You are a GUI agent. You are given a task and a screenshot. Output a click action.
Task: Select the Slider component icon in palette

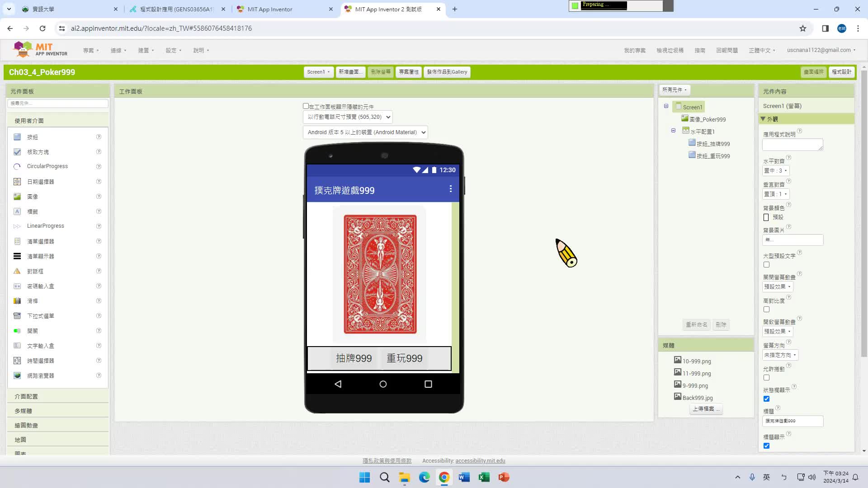point(17,301)
